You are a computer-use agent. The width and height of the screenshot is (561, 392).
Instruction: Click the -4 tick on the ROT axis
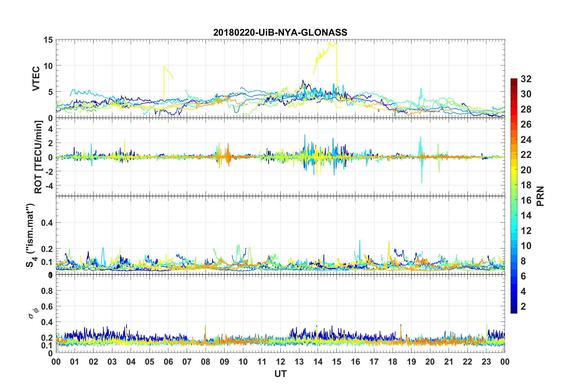(x=49, y=186)
